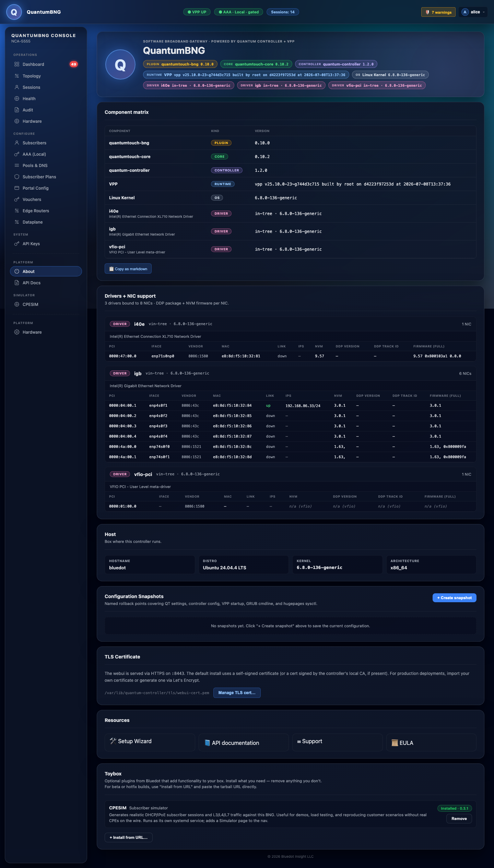This screenshot has height=868, width=494.
Task: Click the CORE quantumtouch-core 0.10.2 chip
Action: [256, 64]
